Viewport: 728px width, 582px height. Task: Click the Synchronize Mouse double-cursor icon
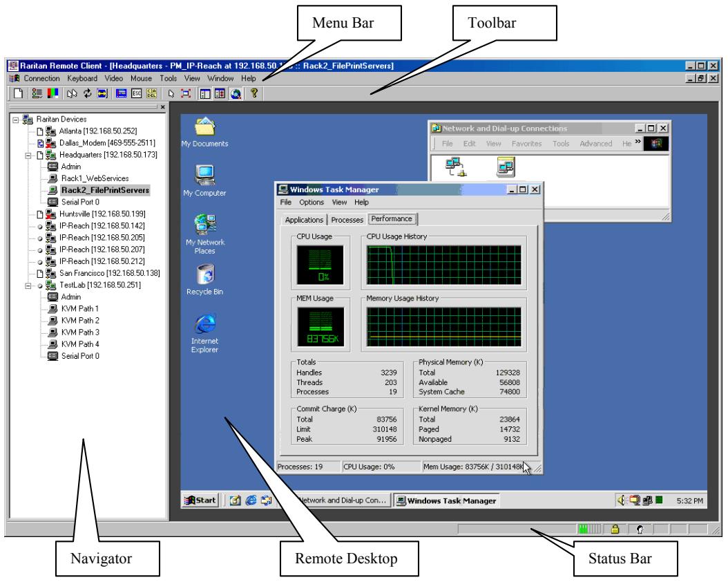[x=72, y=93]
